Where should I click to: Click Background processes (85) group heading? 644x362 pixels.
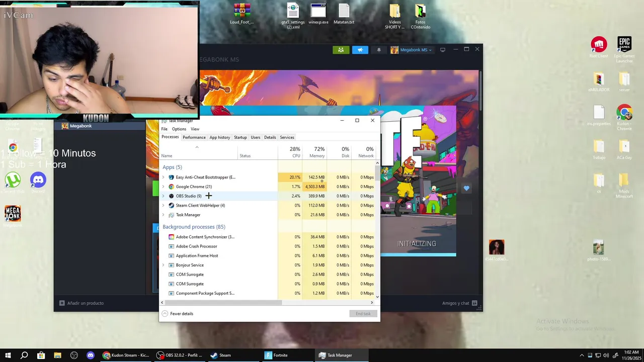pos(194,227)
